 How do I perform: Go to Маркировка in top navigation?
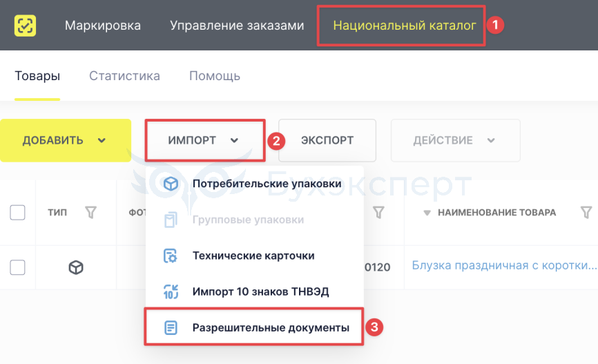coord(103,26)
